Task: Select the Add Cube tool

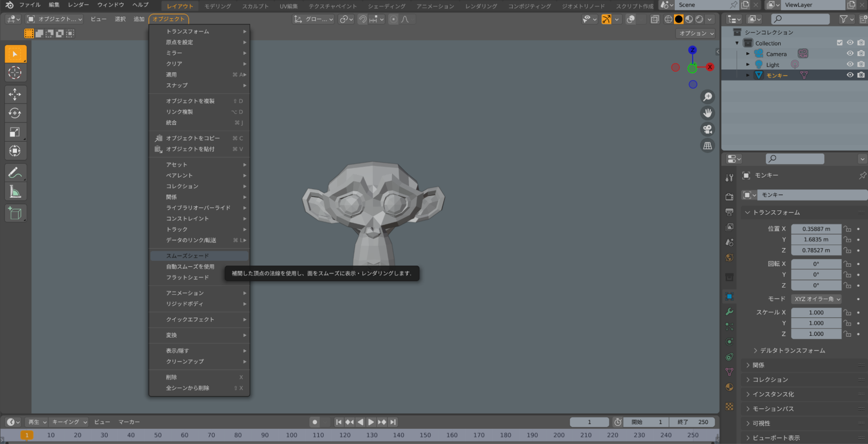Action: click(x=15, y=213)
